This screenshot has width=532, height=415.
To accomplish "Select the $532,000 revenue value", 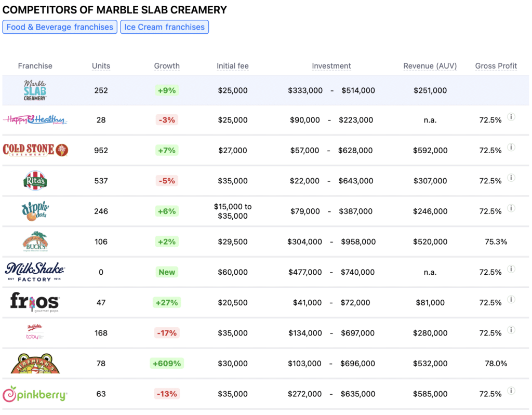I will pos(430,364).
